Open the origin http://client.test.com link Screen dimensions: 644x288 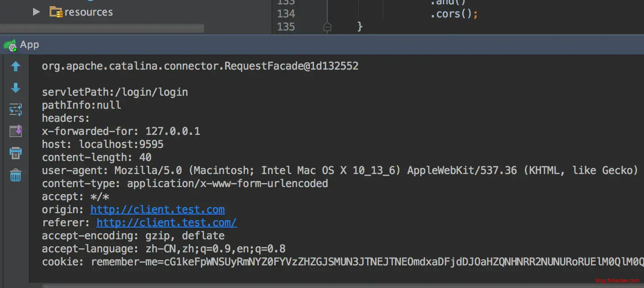tap(158, 210)
